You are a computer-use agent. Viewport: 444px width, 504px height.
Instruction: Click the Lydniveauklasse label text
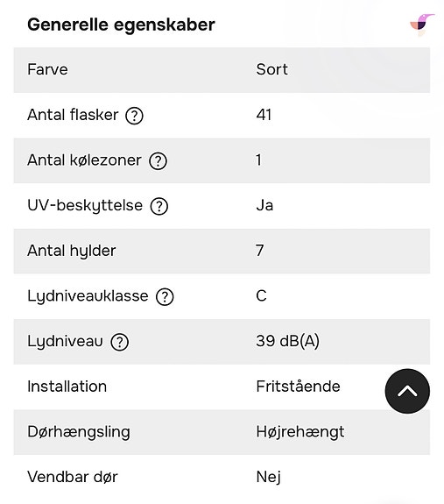click(x=88, y=296)
